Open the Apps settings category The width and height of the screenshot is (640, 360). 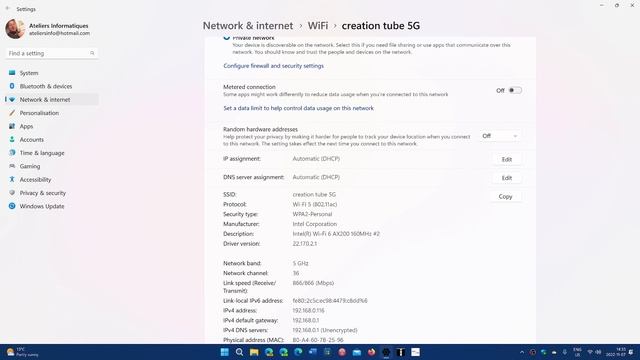coord(26,127)
